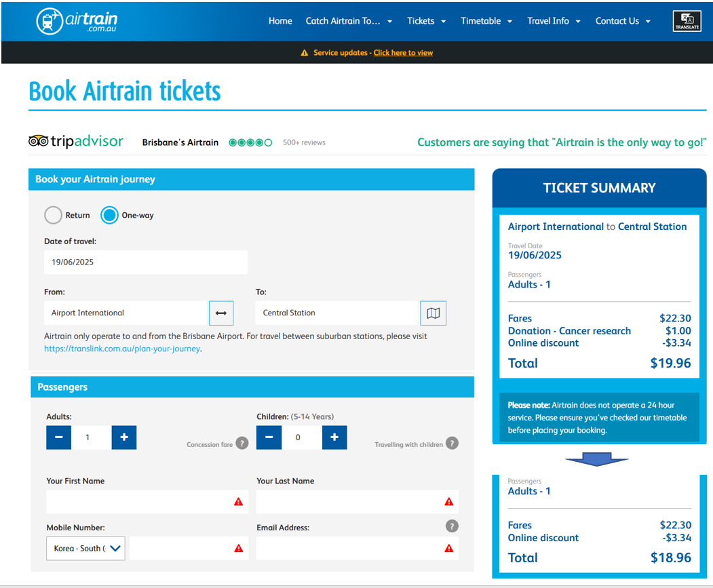Expand the Contact Us menu
The image size is (713, 588).
click(623, 21)
